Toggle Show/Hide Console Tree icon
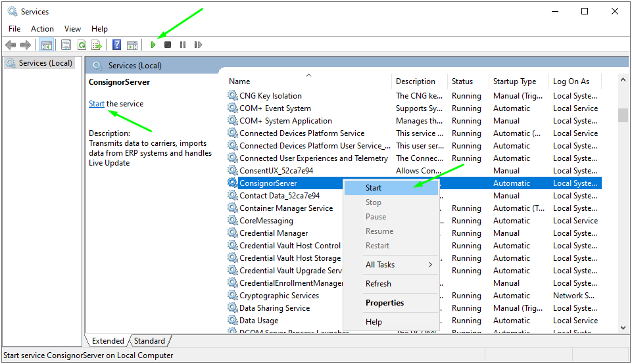632x364 pixels. [x=46, y=45]
